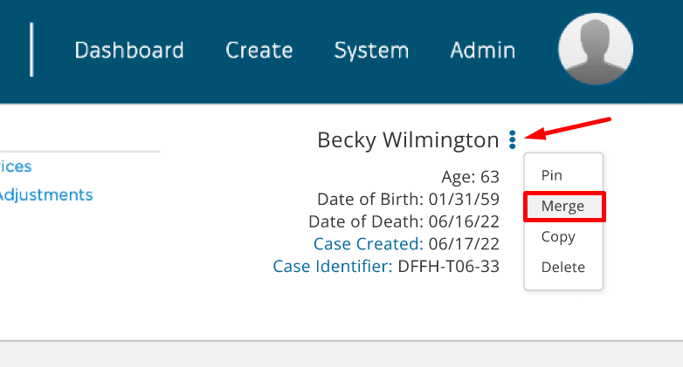This screenshot has width=683, height=367.
Task: Select Merge from the case menu
Action: click(x=564, y=206)
